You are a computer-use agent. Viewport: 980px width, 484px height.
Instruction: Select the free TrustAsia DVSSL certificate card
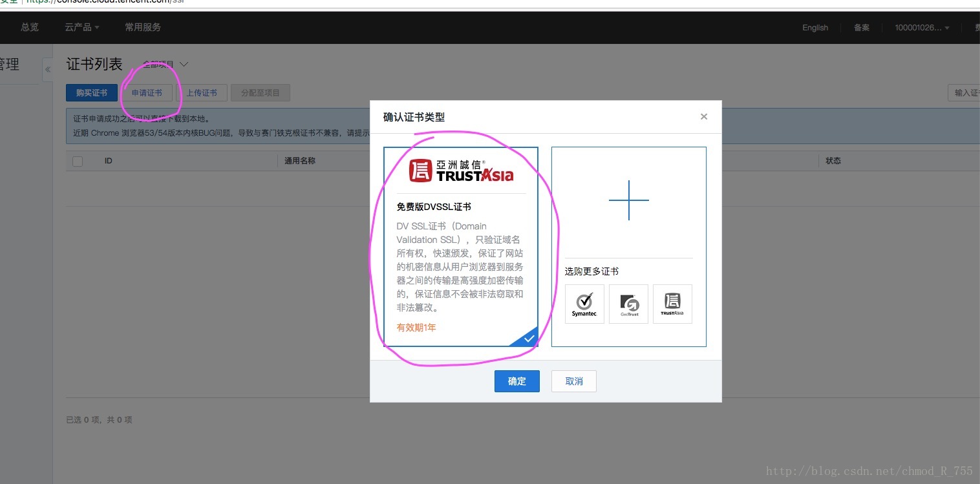tap(461, 247)
